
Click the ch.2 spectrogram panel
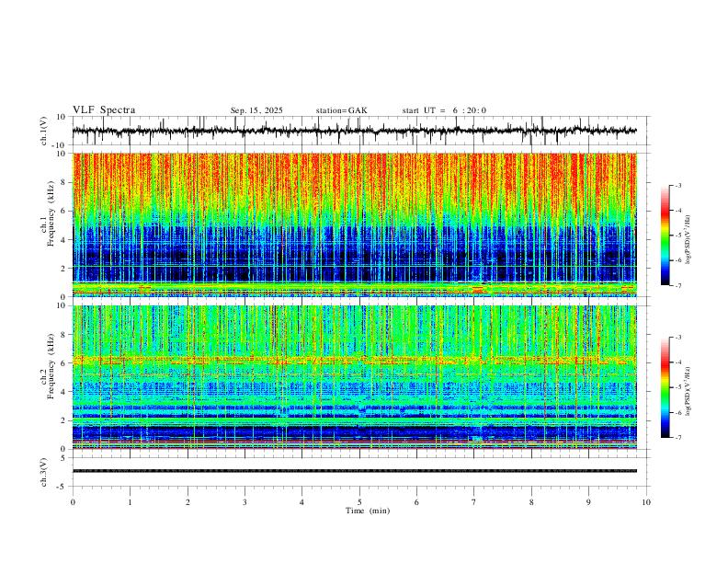[354, 377]
